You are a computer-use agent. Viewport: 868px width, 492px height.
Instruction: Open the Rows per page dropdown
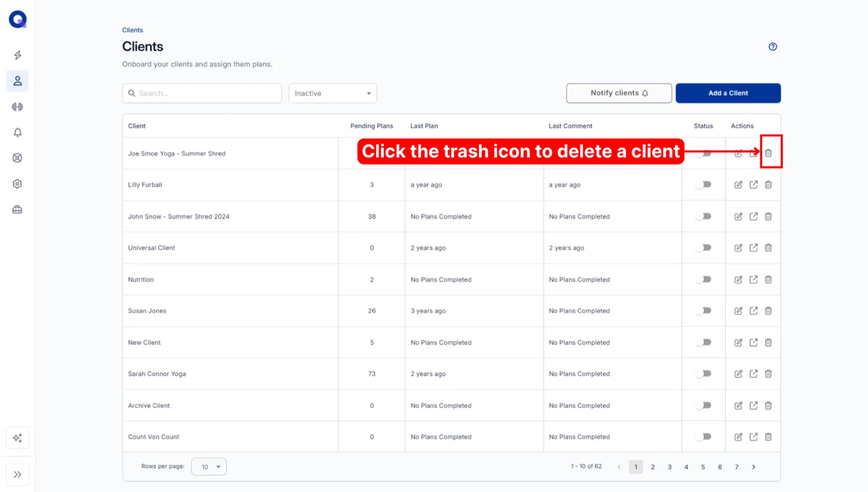click(x=209, y=467)
